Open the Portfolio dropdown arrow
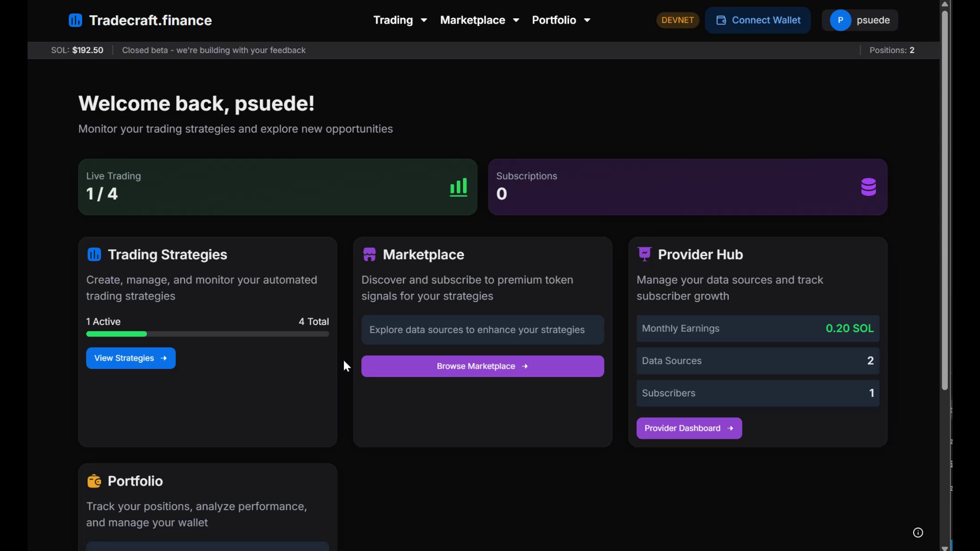980x551 pixels. tap(587, 20)
